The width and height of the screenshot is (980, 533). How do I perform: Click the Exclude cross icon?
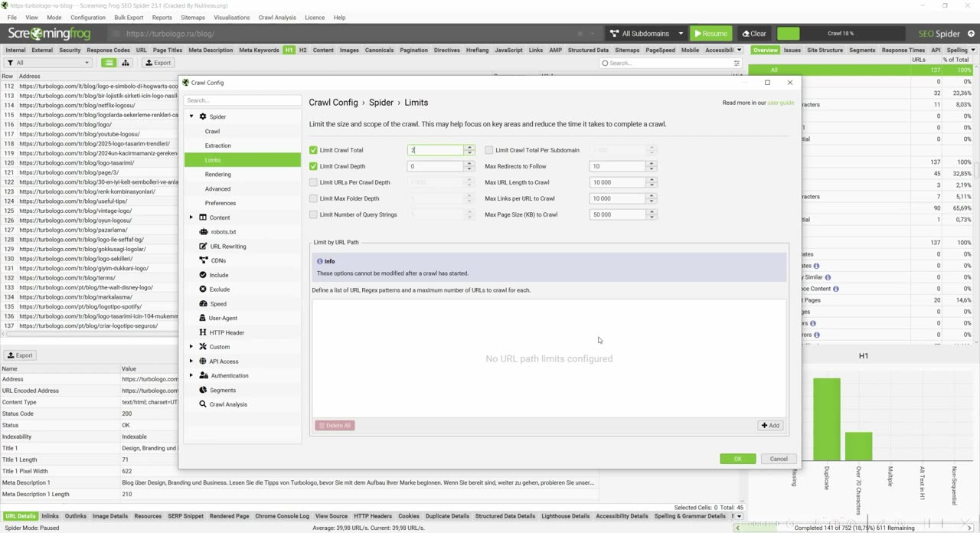point(203,289)
